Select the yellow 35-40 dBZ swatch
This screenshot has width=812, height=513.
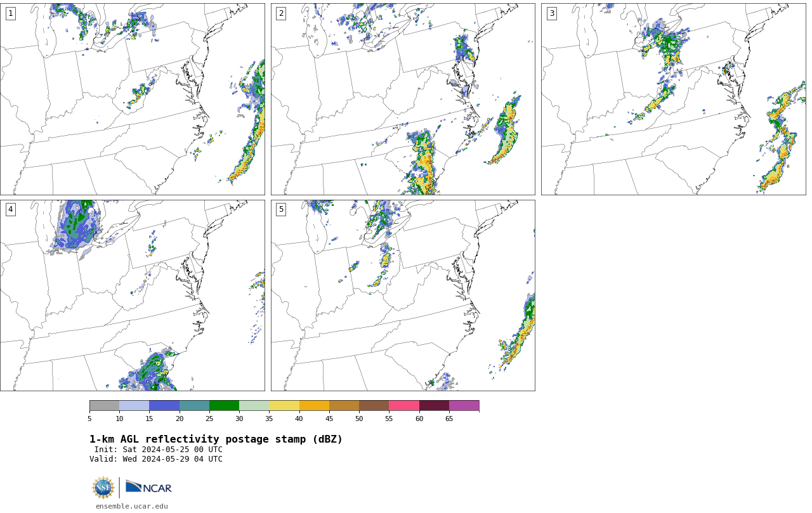(284, 406)
